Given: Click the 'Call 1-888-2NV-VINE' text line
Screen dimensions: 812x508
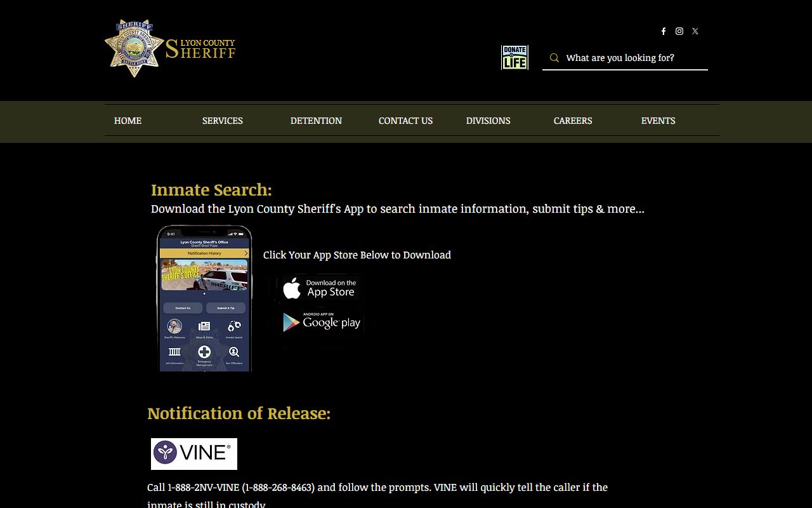Looking at the screenshot, I should point(377,487).
